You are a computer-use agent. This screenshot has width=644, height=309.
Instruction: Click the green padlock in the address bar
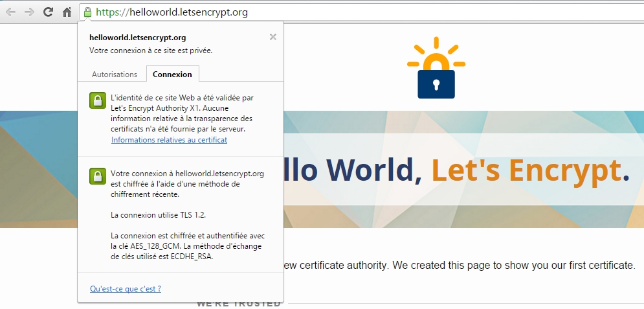87,12
